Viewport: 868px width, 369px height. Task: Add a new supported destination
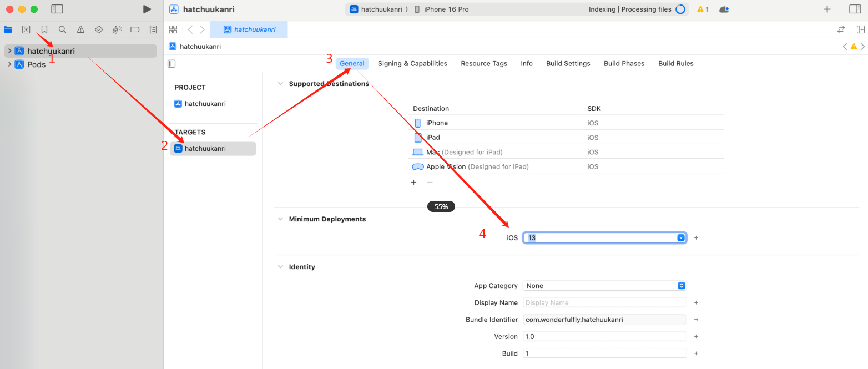(x=413, y=182)
